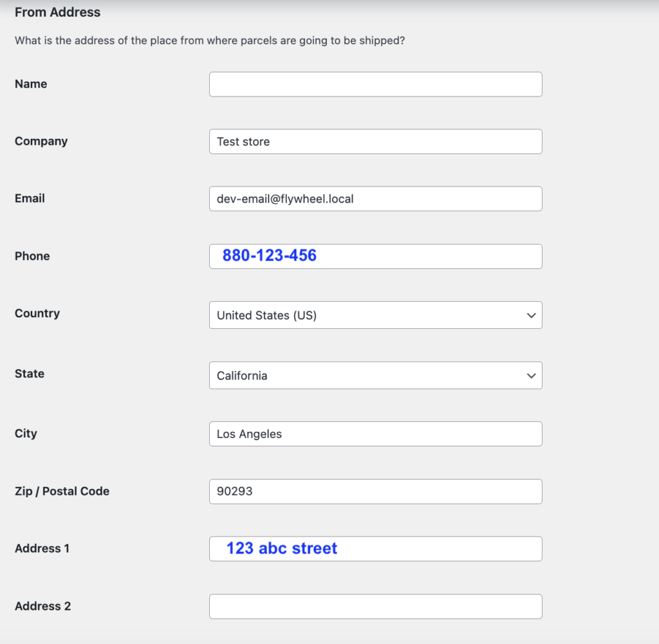The image size is (659, 644).
Task: Click the City field with Los Angeles
Action: pyautogui.click(x=375, y=434)
